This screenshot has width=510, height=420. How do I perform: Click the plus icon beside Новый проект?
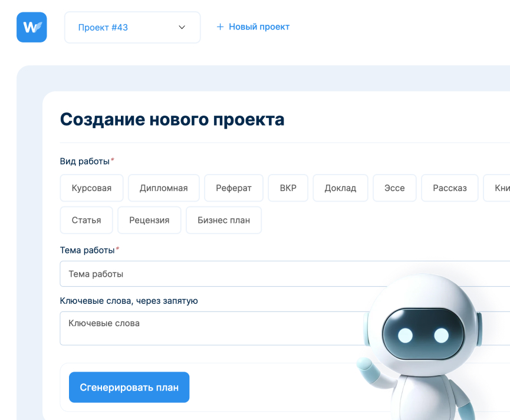[x=220, y=27]
